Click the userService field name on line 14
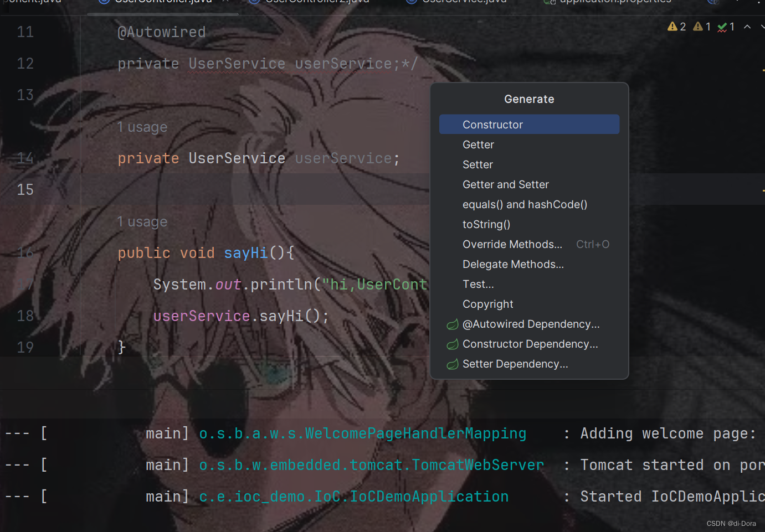Image resolution: width=765 pixels, height=532 pixels. (343, 158)
